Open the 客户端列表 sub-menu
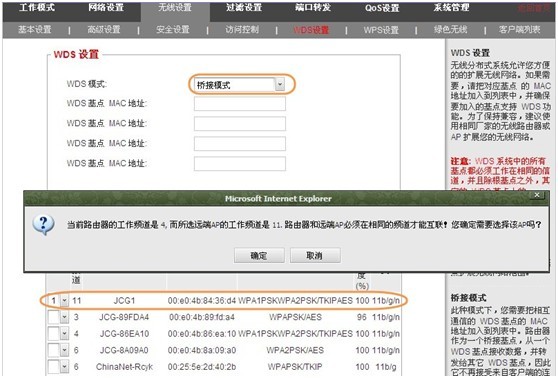Screen dimensions: 558x378 point(520,30)
